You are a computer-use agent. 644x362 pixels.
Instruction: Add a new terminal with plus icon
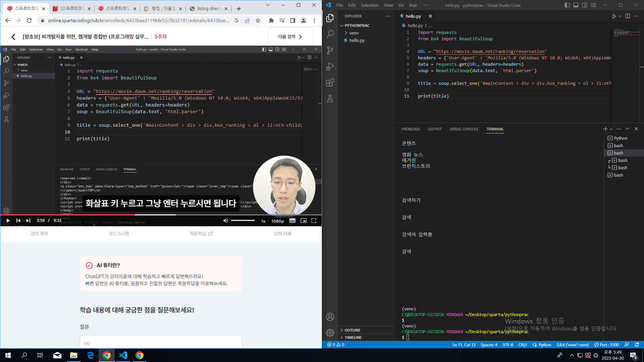coord(605,129)
